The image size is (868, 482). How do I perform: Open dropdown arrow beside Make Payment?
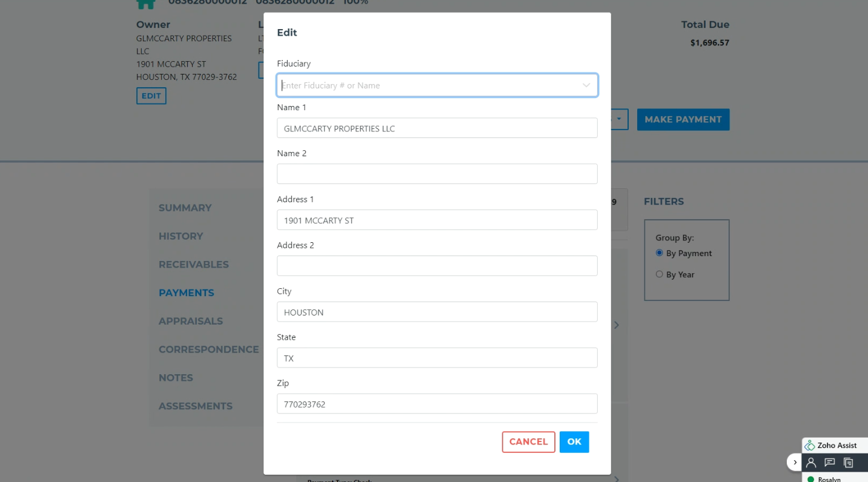(619, 119)
